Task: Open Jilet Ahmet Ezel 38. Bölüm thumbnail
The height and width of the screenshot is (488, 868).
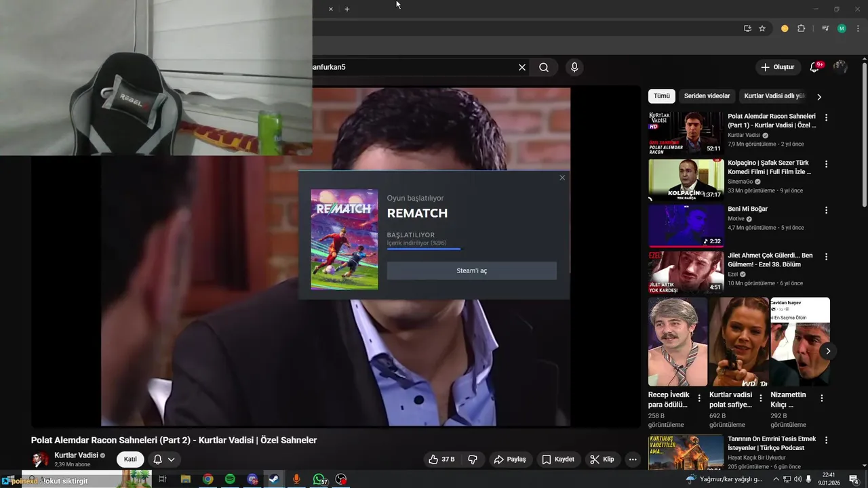Action: pyautogui.click(x=686, y=272)
